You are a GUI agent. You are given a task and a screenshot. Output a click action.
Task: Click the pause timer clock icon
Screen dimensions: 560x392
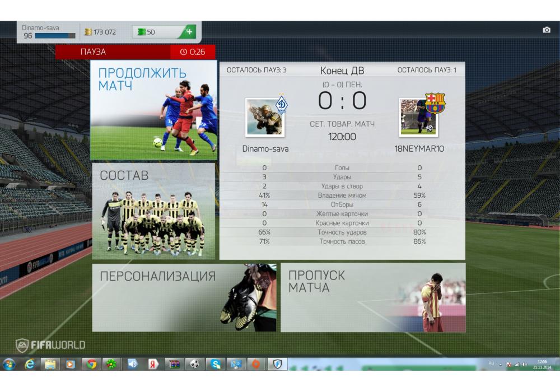click(184, 52)
